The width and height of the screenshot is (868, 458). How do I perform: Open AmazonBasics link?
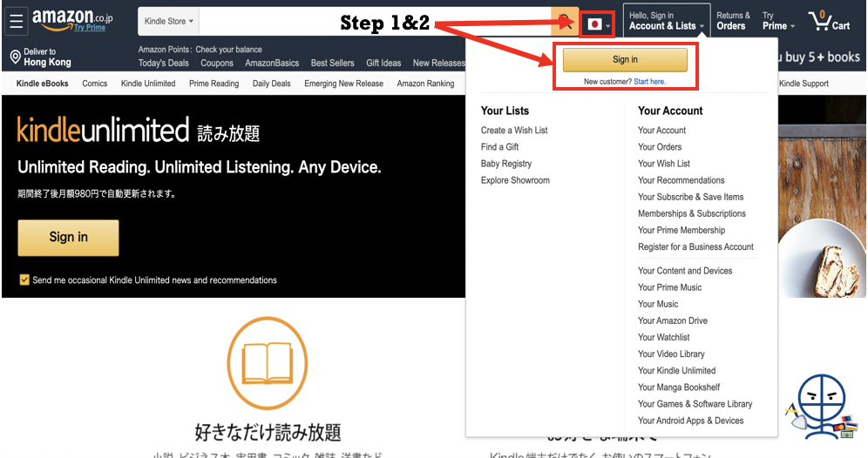point(272,63)
